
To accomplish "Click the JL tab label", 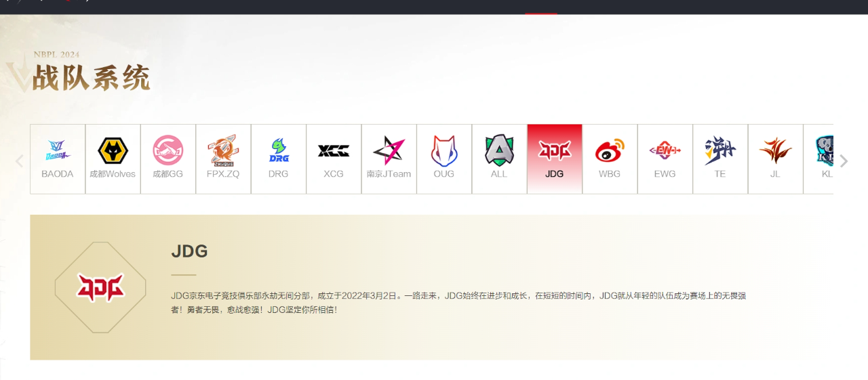I will tap(775, 174).
